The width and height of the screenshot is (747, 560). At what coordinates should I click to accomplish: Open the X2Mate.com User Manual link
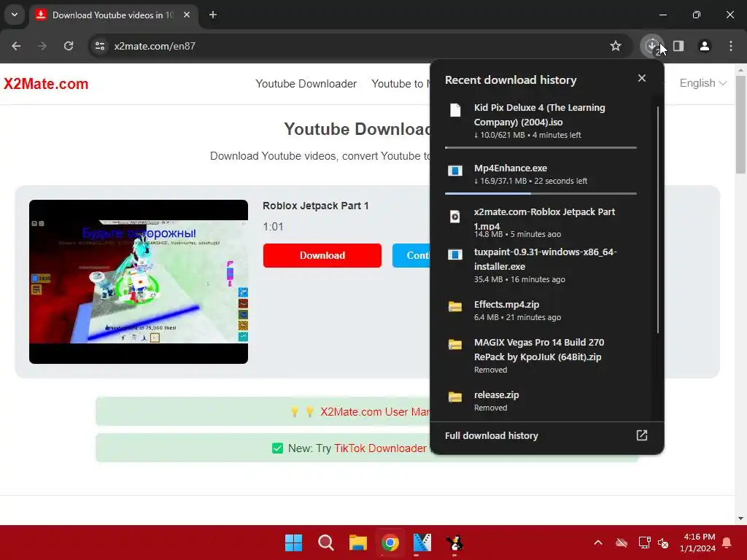(x=375, y=412)
